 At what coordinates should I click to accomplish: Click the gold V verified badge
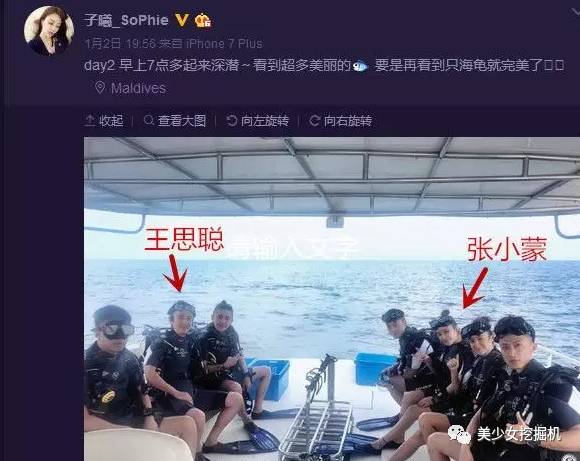[x=182, y=20]
